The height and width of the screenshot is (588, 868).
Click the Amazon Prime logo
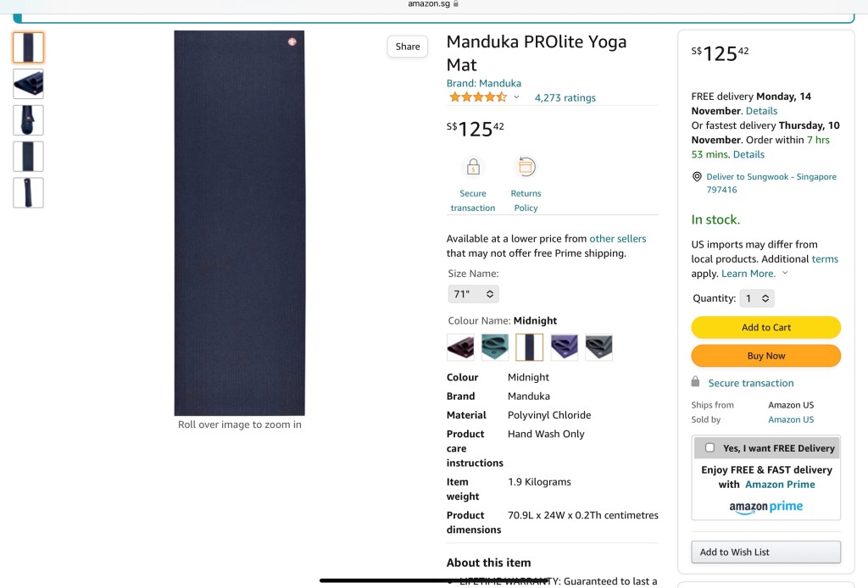pyautogui.click(x=766, y=507)
